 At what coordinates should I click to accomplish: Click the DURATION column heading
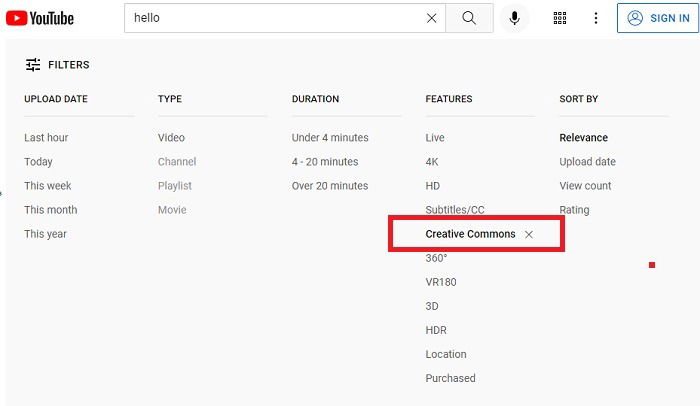pos(315,99)
